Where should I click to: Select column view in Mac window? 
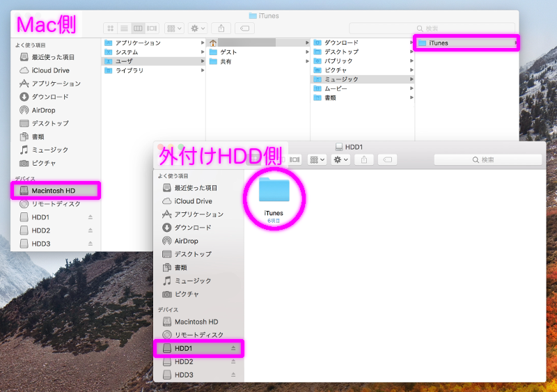pos(138,28)
